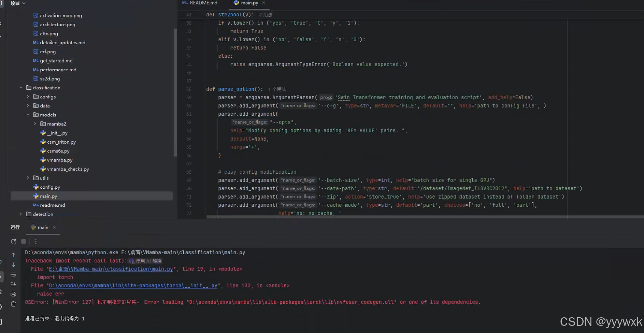Toggle soft-wrap for console output
Image resolution: width=644 pixels, height=333 pixels.
13,275
